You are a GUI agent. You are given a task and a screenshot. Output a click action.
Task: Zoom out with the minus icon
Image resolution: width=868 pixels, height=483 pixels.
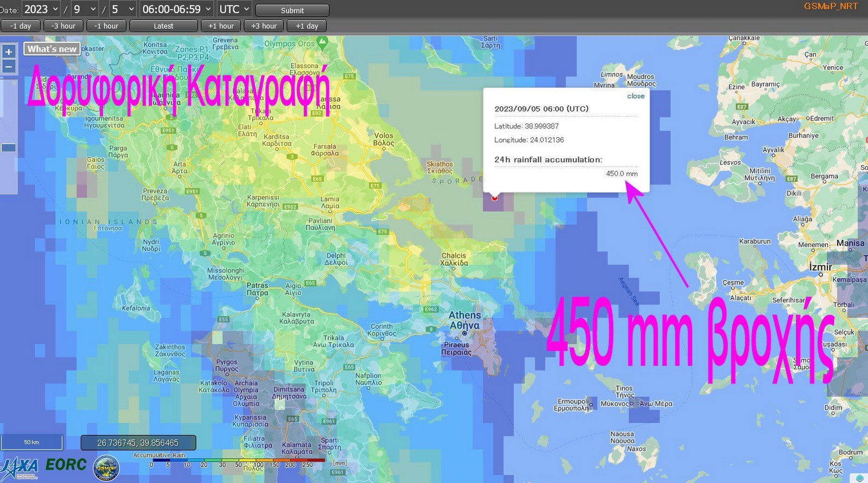pos(9,67)
